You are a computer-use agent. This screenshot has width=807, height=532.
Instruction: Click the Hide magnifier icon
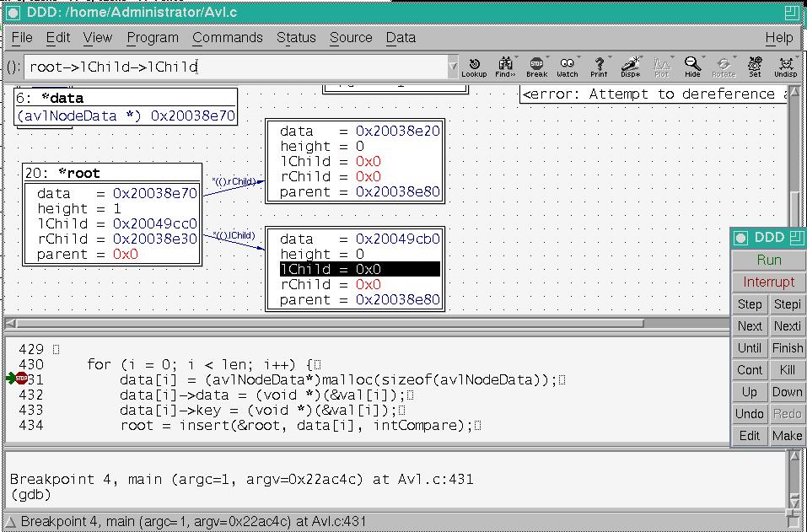(693, 67)
